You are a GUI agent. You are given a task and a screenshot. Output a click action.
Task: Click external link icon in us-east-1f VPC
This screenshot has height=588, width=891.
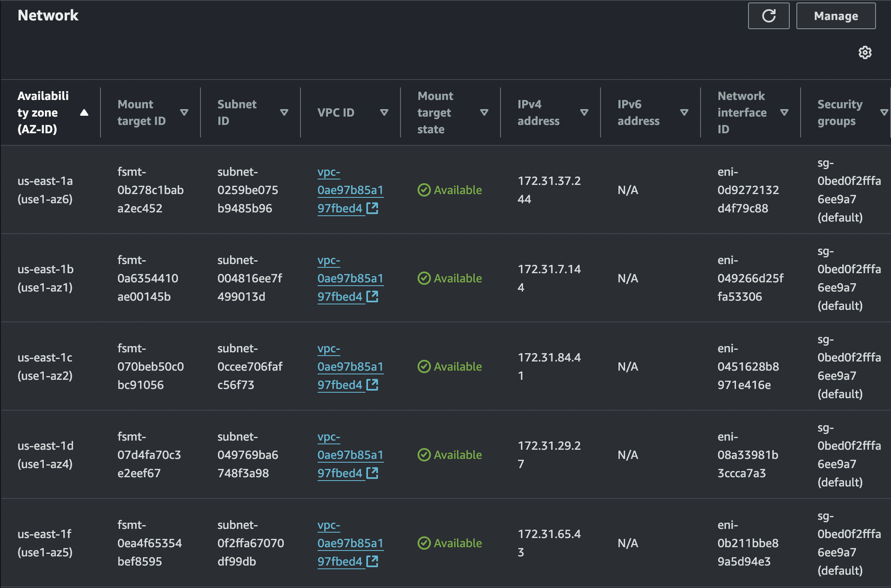click(372, 561)
